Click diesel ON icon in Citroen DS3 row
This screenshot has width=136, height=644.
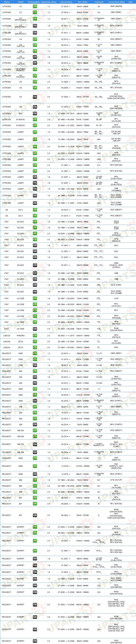point(35,114)
